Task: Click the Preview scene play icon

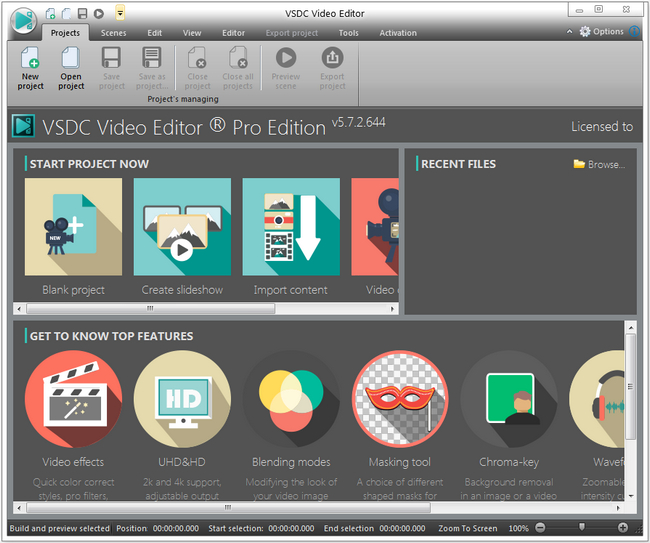Action: (286, 58)
